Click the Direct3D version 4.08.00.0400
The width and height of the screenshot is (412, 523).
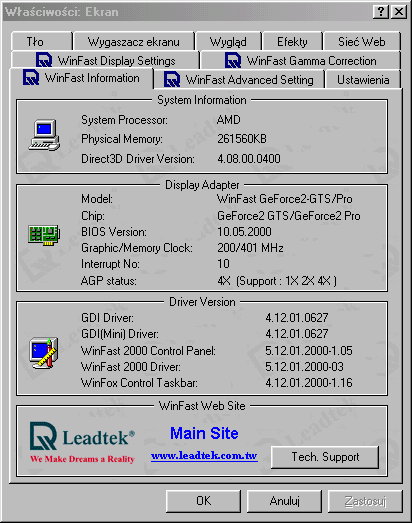(249, 158)
